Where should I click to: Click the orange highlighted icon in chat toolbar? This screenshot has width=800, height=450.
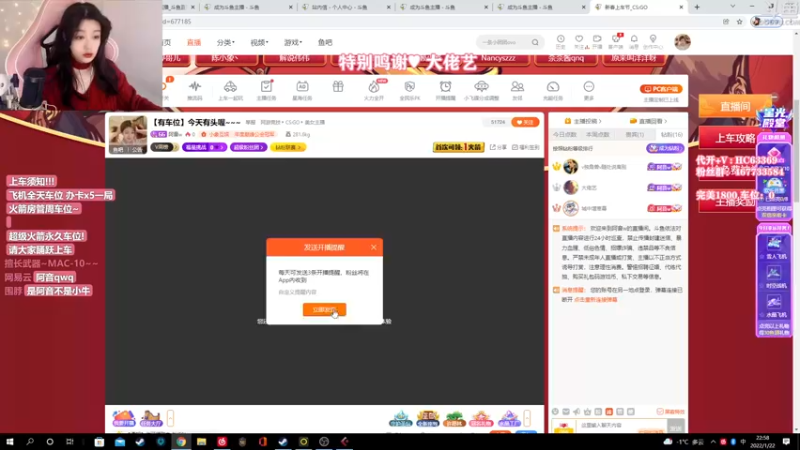coord(609,411)
